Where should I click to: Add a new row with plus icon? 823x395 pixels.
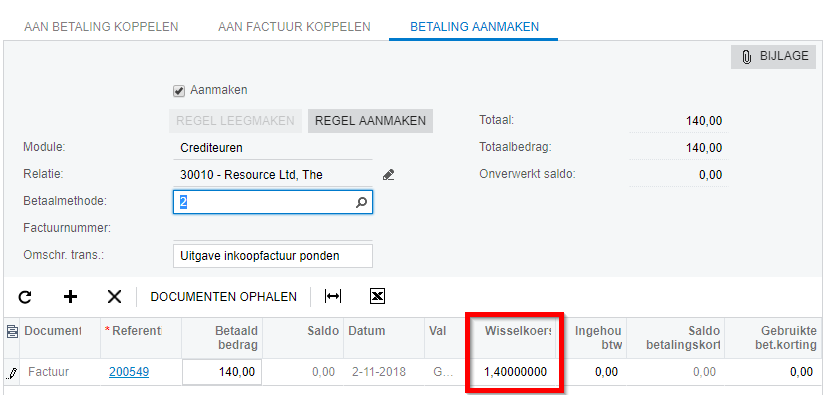(70, 297)
